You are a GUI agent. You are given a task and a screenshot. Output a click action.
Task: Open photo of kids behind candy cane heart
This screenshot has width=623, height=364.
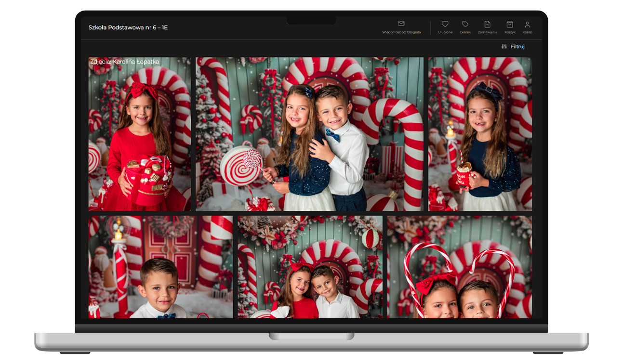(460, 267)
